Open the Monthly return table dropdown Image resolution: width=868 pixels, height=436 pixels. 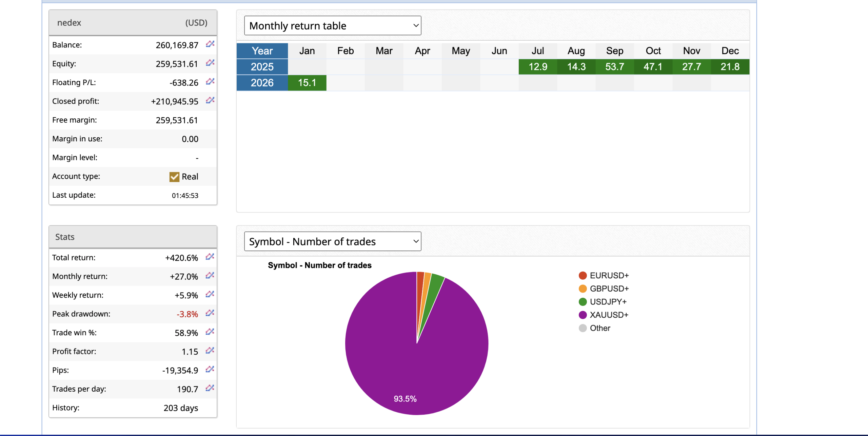[332, 26]
